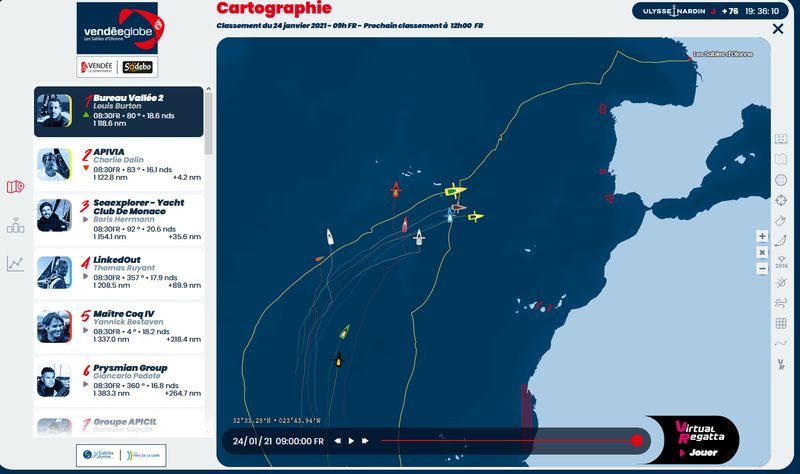Toggle the boat name labels (tag icon)

781,221
